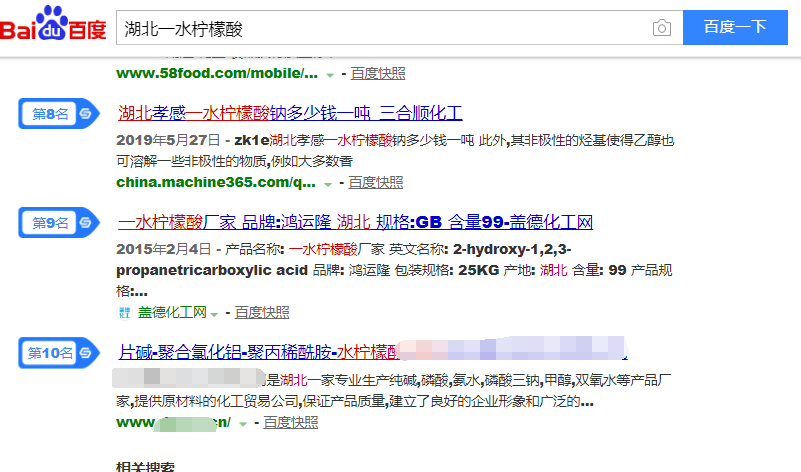The image size is (801, 472).
Task: Focus the search box with 湖北一水柠檬酸
Action: pyautogui.click(x=399, y=28)
